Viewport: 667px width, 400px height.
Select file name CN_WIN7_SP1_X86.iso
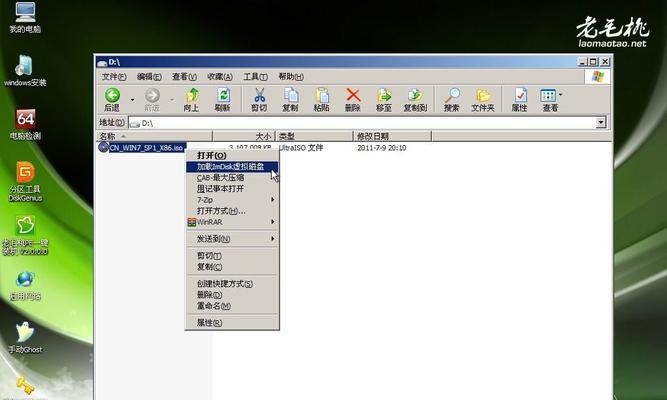tap(147, 148)
